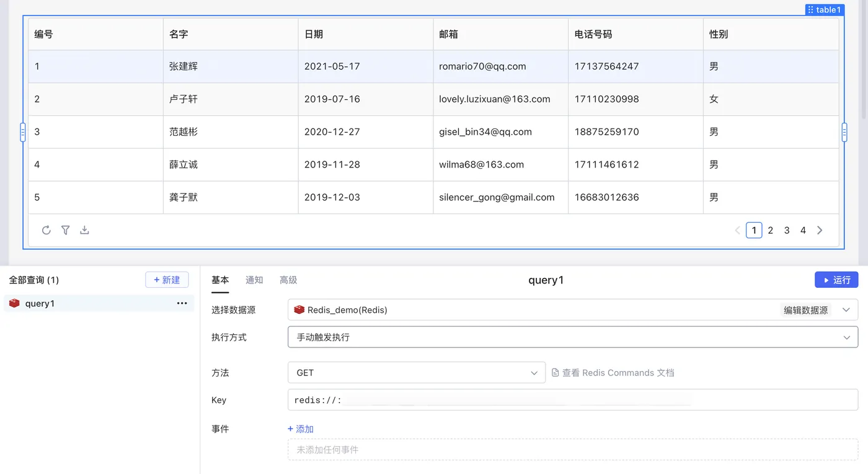Click email gisel_bin34@qq.com
Viewport: 868px width, 474px height.
tap(485, 132)
